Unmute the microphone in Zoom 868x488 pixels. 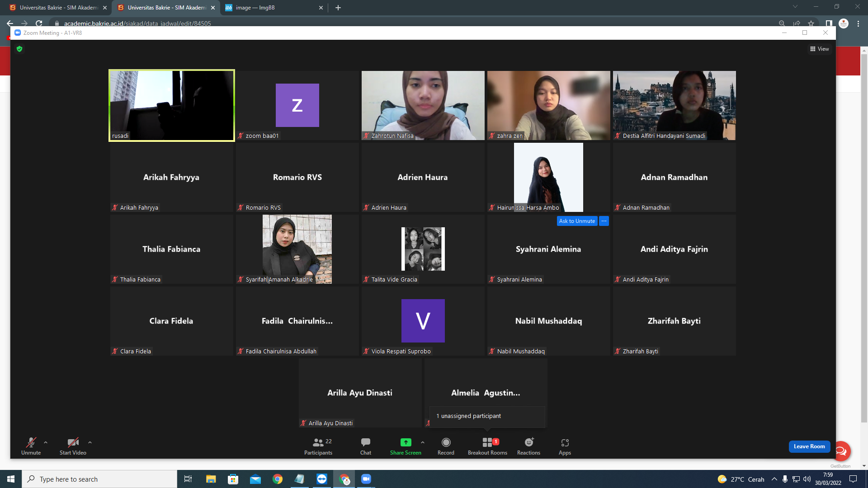[x=31, y=446]
